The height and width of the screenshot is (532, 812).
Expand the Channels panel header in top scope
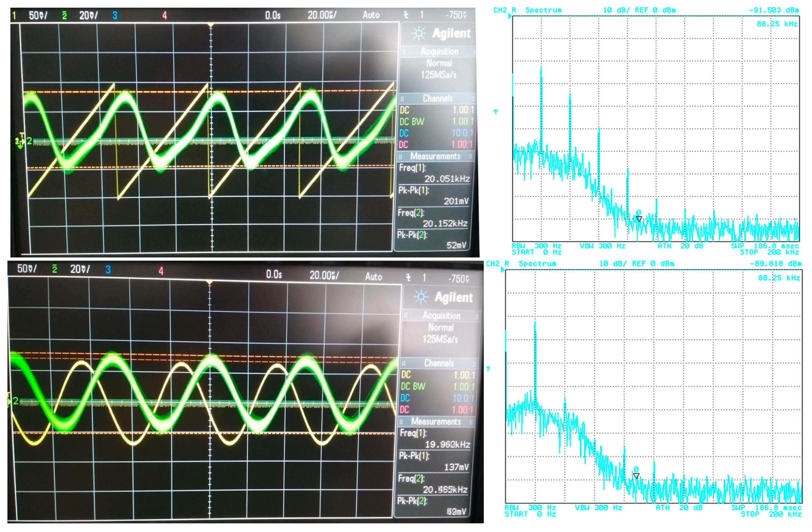coord(438,99)
